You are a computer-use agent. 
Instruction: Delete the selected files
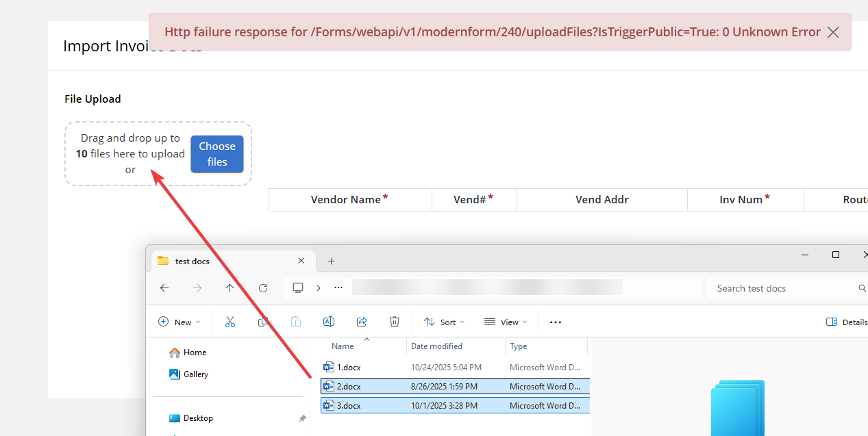[x=395, y=322]
